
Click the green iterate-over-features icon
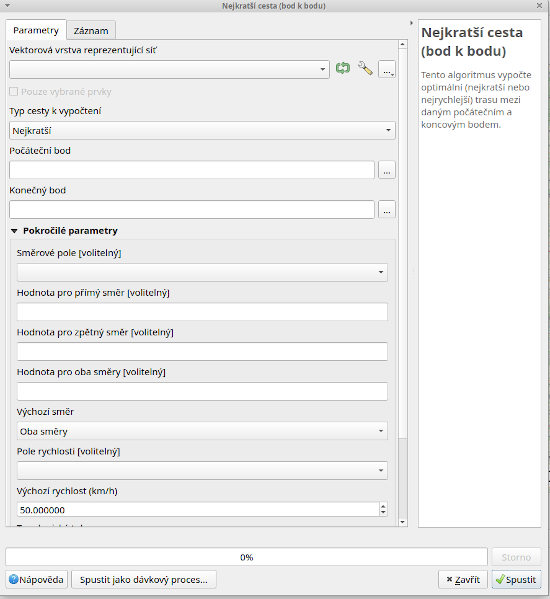click(x=343, y=69)
